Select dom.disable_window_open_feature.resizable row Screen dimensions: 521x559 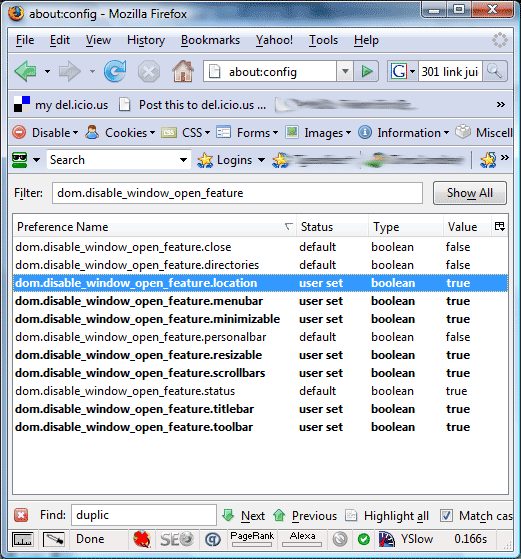click(x=260, y=355)
